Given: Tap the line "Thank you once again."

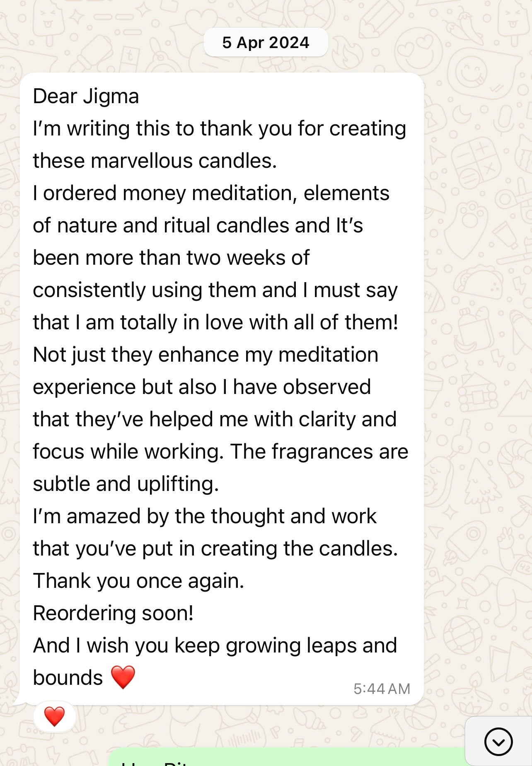Looking at the screenshot, I should [x=138, y=581].
